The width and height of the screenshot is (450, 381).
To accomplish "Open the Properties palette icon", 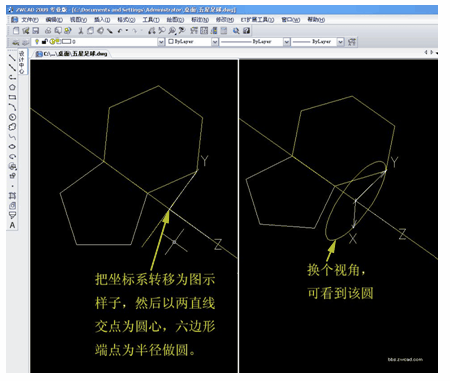I will click(193, 31).
